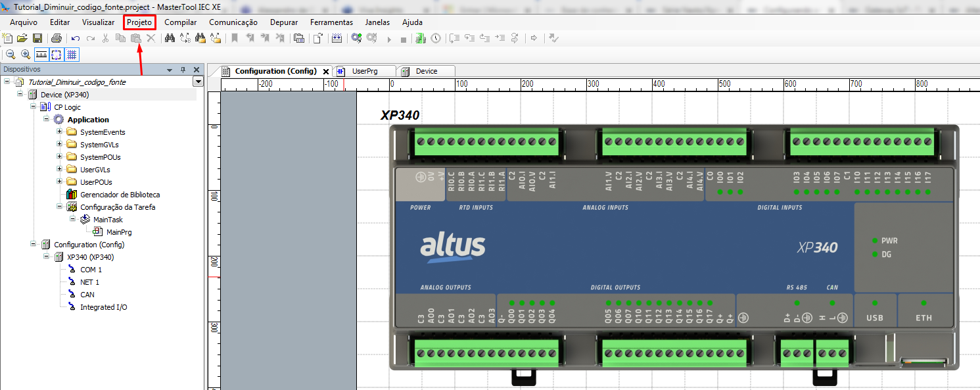Expand the UserGVLs folder
Screen dimensions: 980x390
tap(60, 170)
